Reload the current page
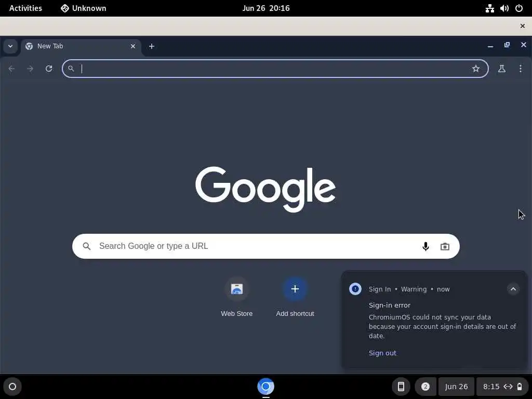 [x=49, y=69]
